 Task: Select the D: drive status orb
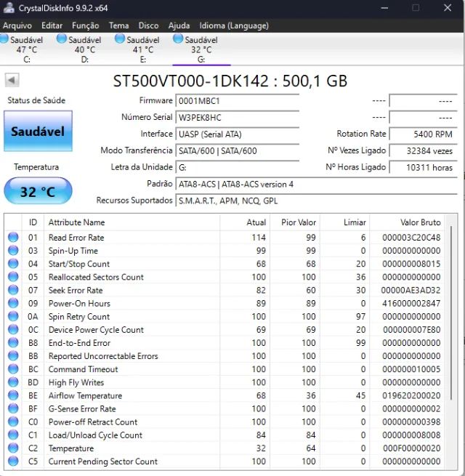pos(62,39)
